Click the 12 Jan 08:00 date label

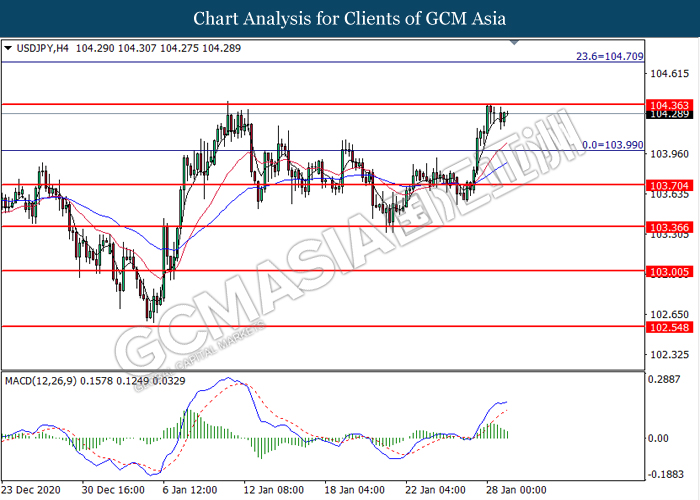274,490
